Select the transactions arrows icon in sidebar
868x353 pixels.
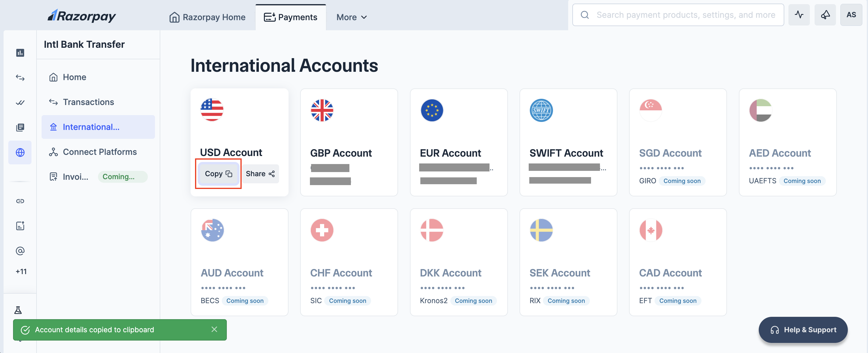(20, 77)
